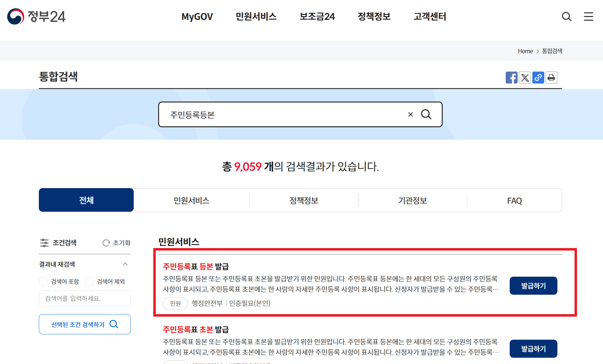
Task: Open the header search magnifier icon
Action: [567, 17]
